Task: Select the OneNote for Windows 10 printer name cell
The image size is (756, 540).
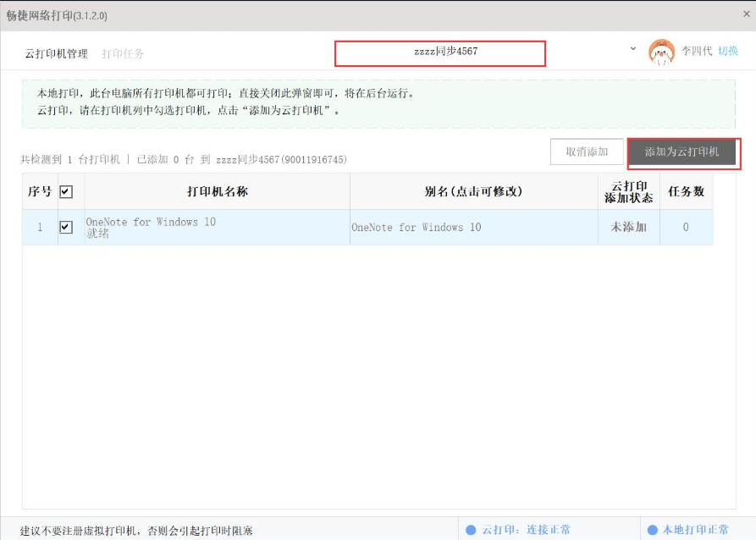Action: pyautogui.click(x=218, y=227)
